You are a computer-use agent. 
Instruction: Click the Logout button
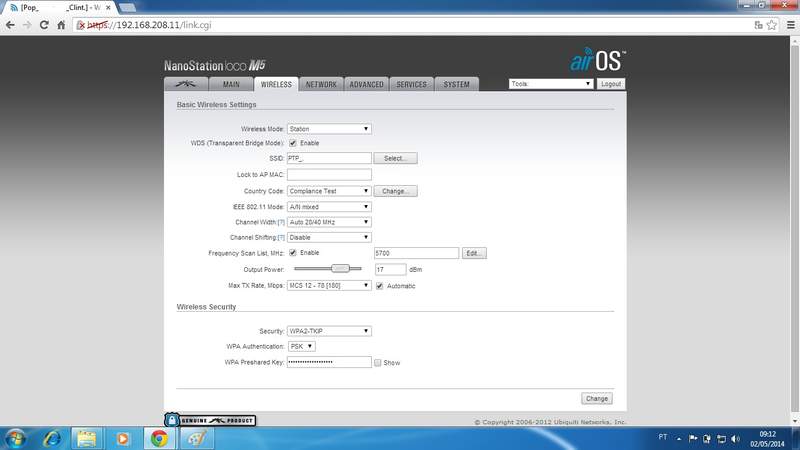click(611, 84)
